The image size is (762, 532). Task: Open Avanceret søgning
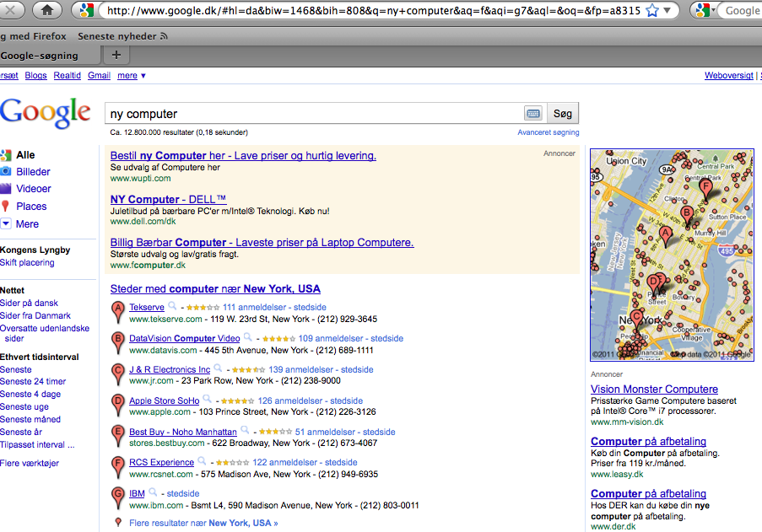[x=549, y=132]
